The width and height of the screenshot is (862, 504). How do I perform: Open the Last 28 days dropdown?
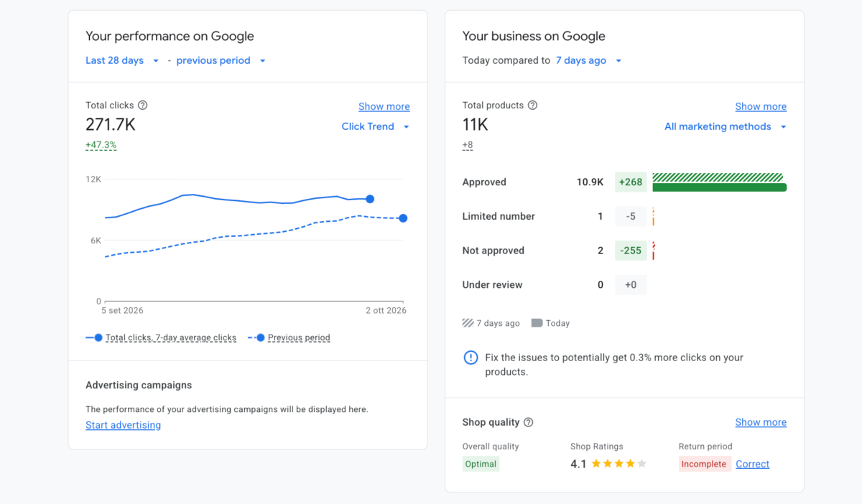pyautogui.click(x=122, y=60)
